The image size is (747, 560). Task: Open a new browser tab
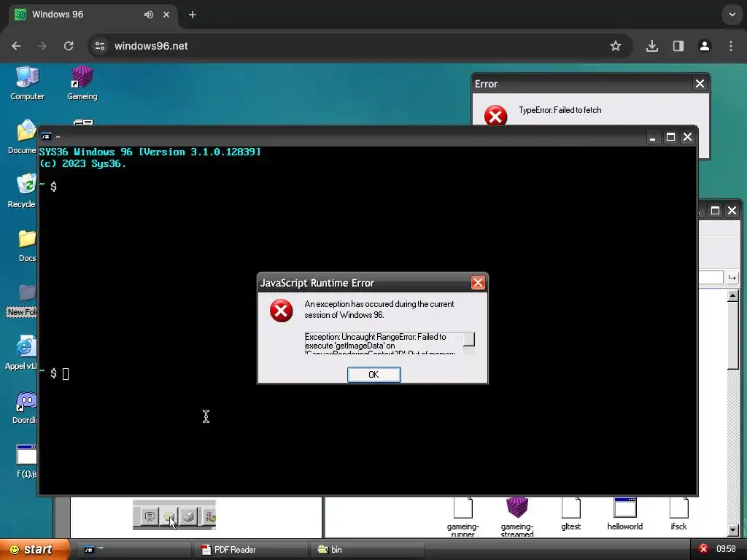[193, 15]
